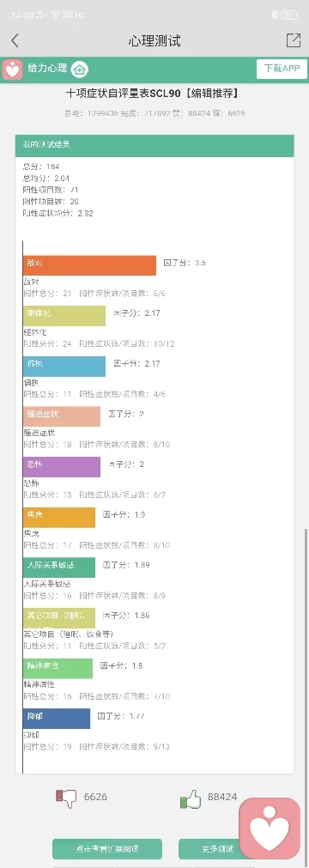The image size is (309, 868).
Task: Open the floating pink heart app icon
Action: coord(270,829)
